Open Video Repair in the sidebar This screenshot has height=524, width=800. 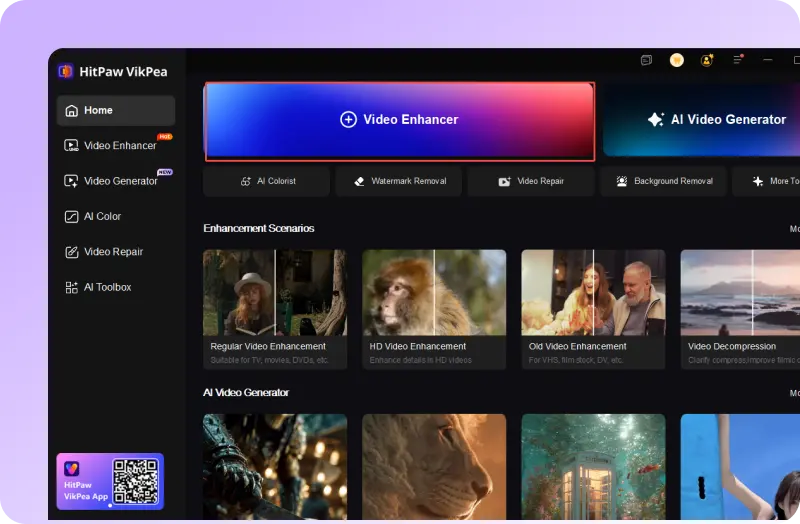click(x=116, y=252)
